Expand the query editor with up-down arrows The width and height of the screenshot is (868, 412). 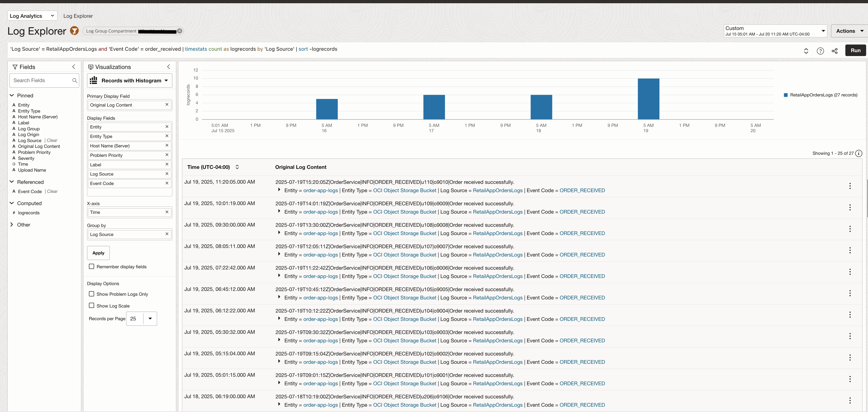pos(806,51)
